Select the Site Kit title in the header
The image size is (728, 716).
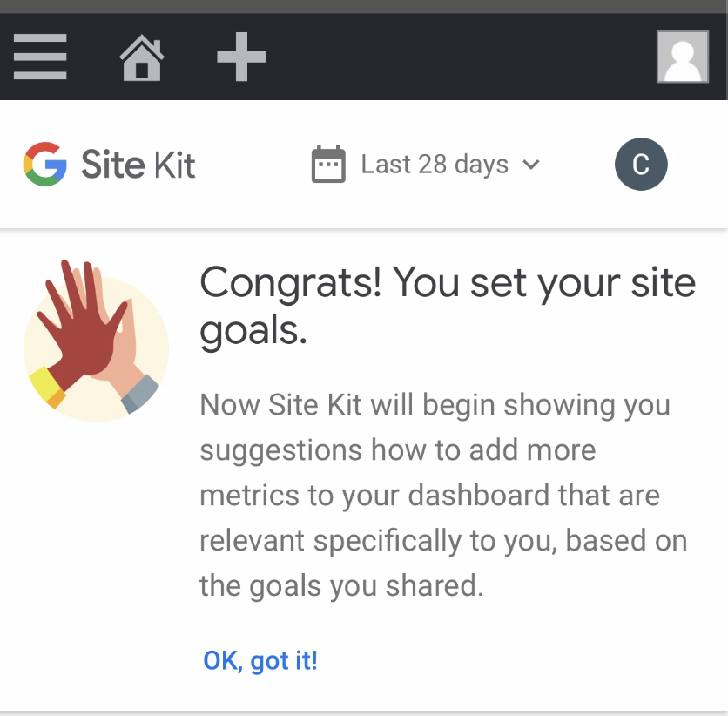[138, 164]
